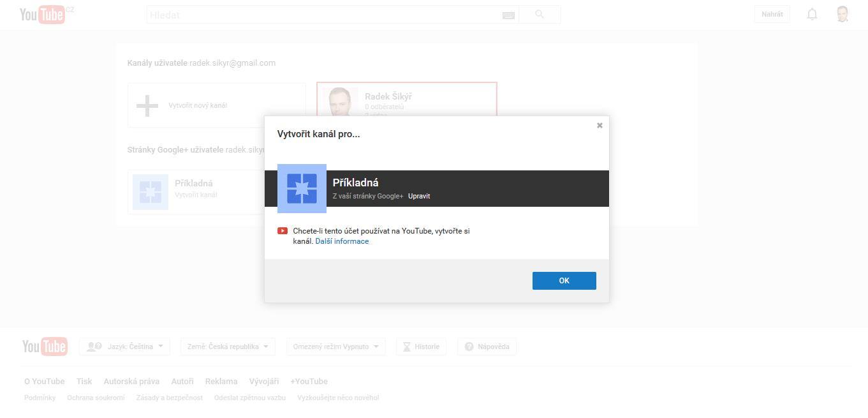Click the hourglass icon on Historie
The image size is (868, 418).
[407, 347]
